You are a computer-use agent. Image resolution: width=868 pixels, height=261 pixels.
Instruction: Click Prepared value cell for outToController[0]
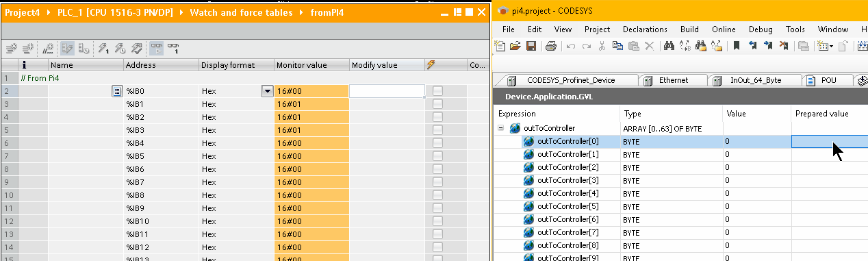click(x=830, y=141)
